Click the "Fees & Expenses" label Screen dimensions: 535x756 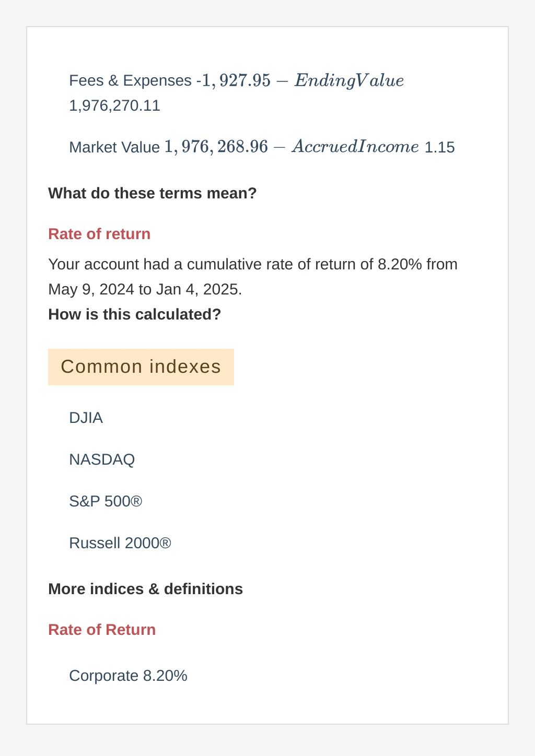click(x=130, y=80)
